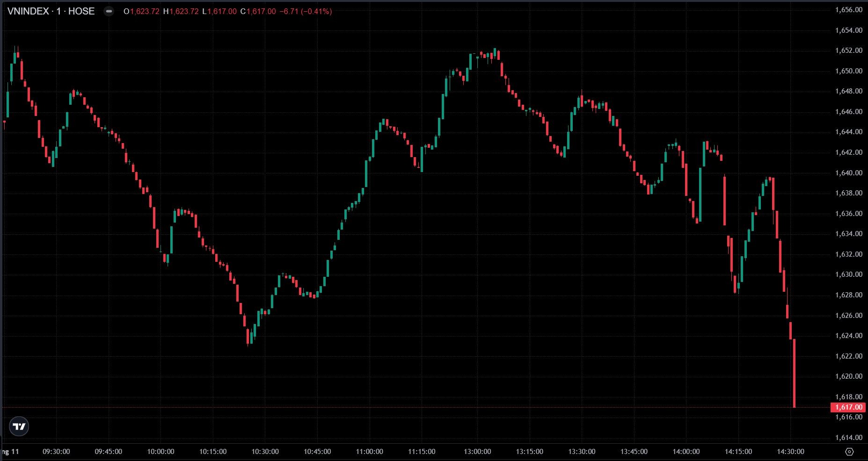Collapse the legend with the minus toggle
Viewport: 868px width, 461px height.
coord(109,12)
